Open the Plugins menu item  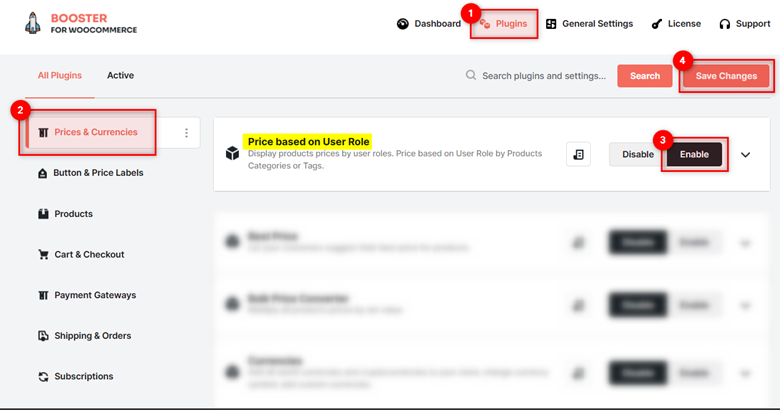click(x=503, y=24)
